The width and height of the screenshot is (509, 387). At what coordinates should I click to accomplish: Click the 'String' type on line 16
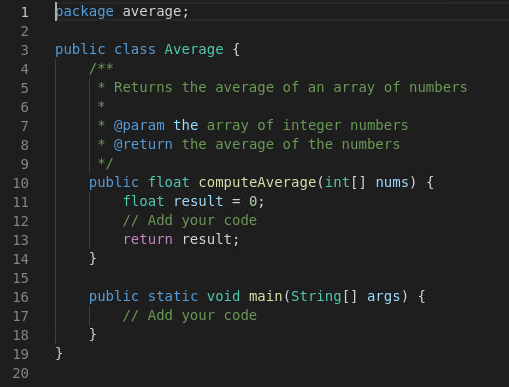pos(316,297)
